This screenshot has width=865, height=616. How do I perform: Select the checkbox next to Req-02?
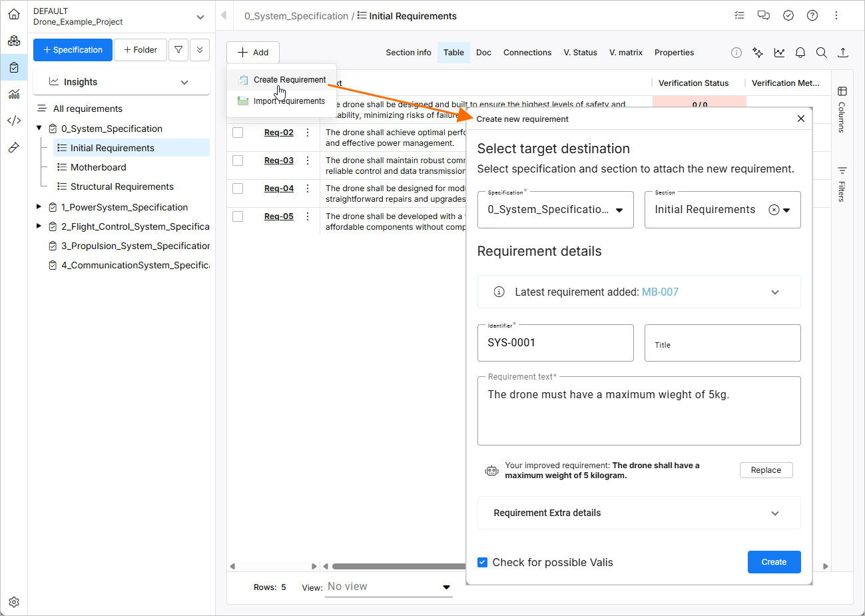(x=238, y=132)
